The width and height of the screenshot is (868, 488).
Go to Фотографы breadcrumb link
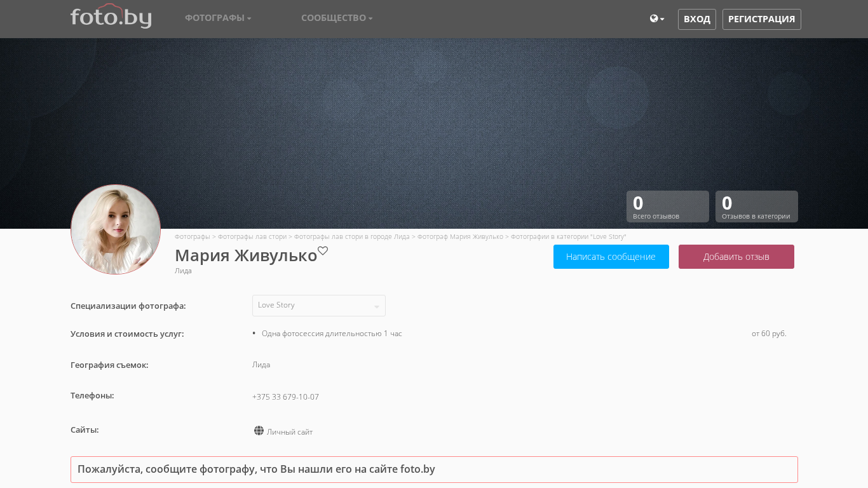192,237
